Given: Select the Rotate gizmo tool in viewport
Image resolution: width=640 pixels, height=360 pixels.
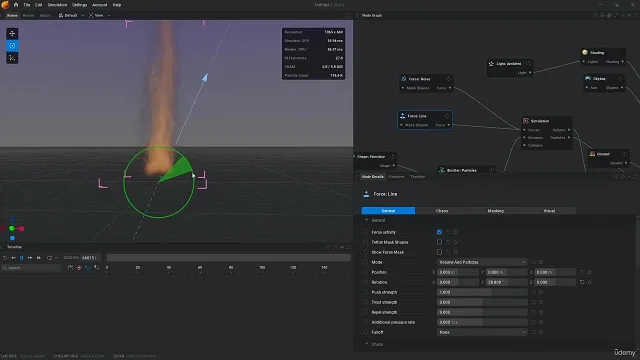Looking at the screenshot, I should 12,46.
